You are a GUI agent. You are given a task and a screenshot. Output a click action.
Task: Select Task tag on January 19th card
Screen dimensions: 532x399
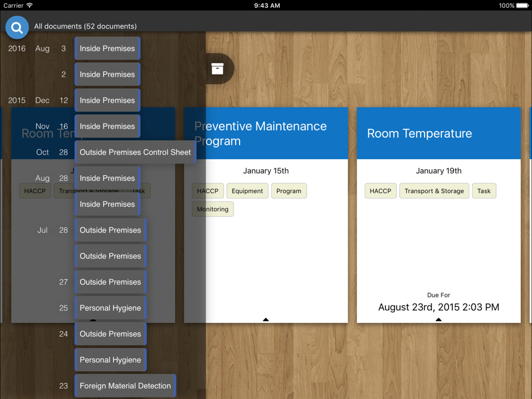tap(484, 191)
